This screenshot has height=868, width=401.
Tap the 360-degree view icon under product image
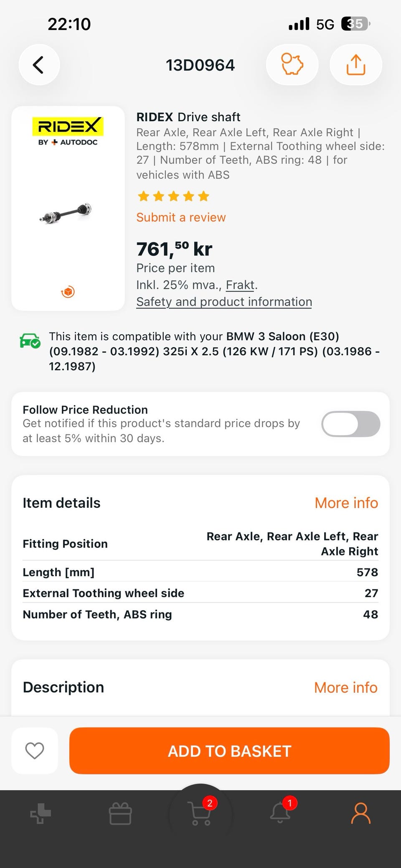click(68, 292)
